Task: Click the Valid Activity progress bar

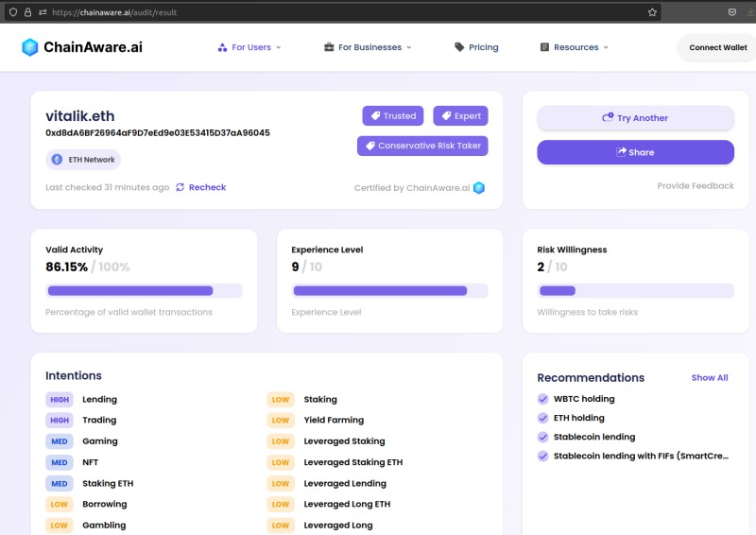Action: point(144,291)
